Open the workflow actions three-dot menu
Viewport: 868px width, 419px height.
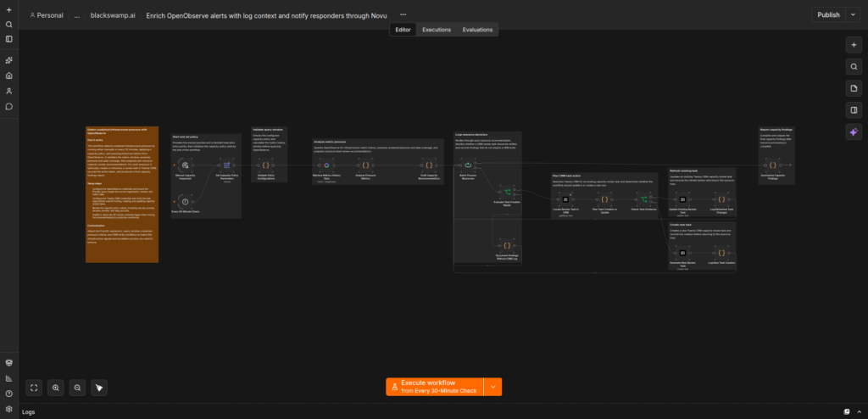click(x=403, y=15)
